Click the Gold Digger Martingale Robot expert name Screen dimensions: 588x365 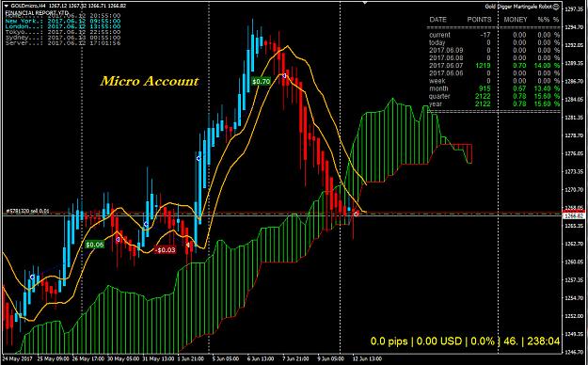point(518,7)
